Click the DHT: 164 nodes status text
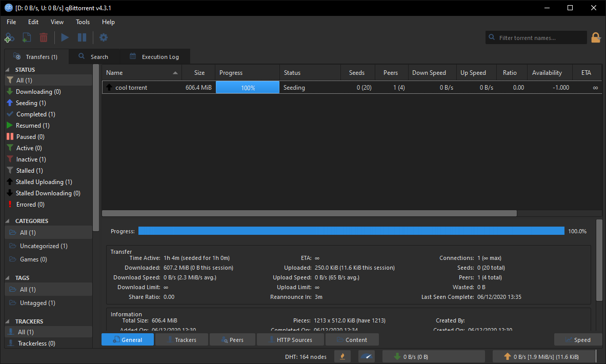Screen dimensions: 606x364 [x=306, y=357]
